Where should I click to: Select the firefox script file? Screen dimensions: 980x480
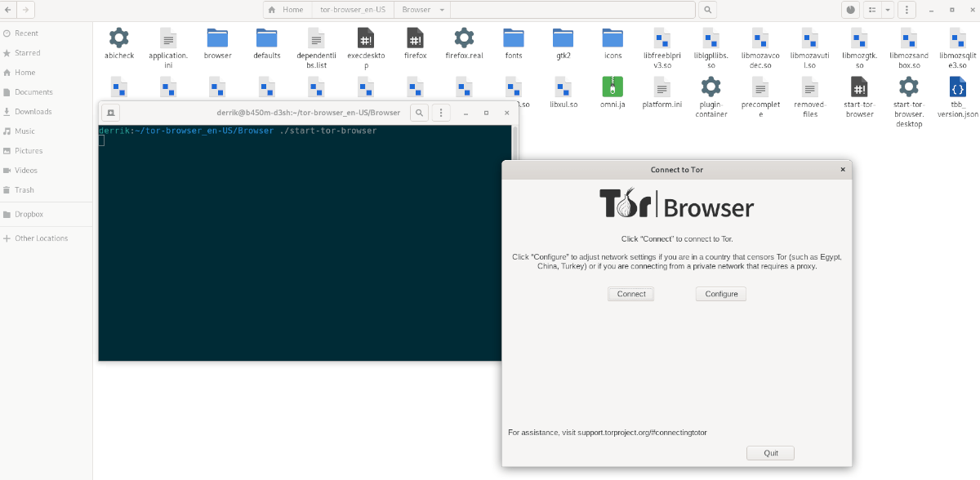415,38
